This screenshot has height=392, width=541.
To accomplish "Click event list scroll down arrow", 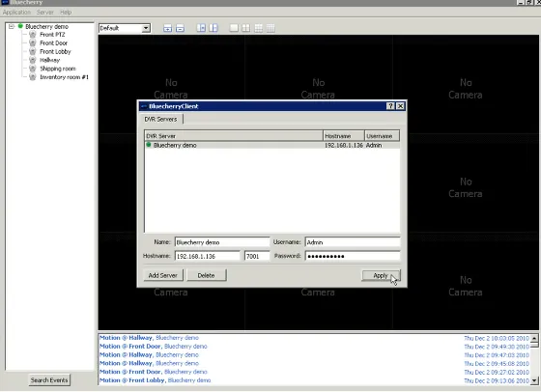I will 534,380.
